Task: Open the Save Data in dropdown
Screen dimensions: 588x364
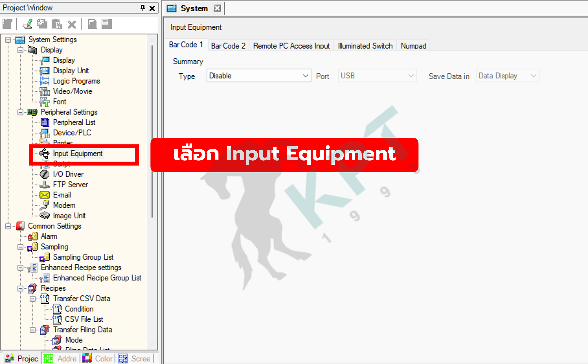Action: (x=507, y=76)
